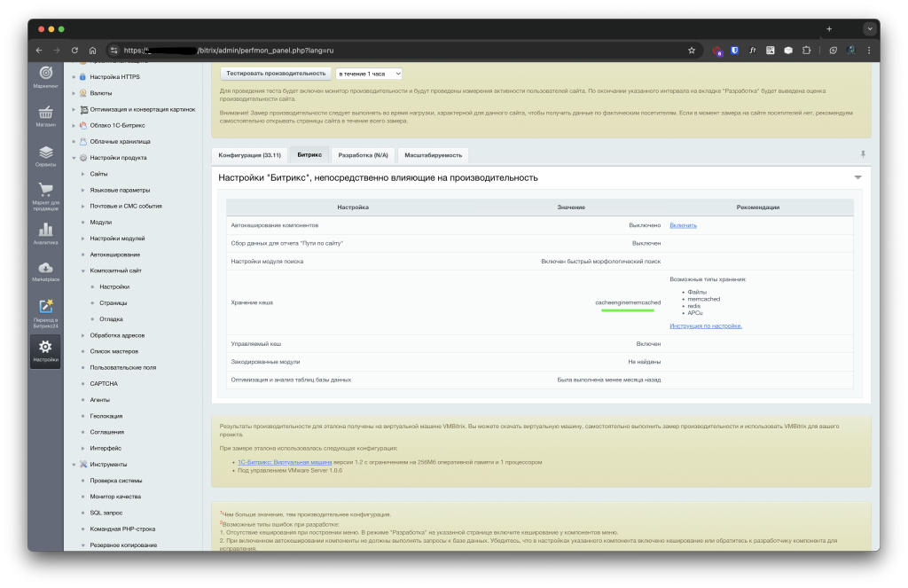Viewport: 908px width, 588px height.
Task: Open the 1С-Битрикс: Виртуальная машина link
Action: 285,462
